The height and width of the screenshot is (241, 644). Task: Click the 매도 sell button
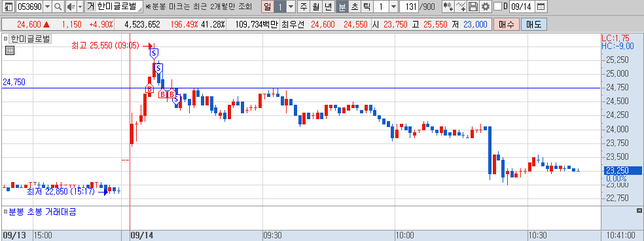pyautogui.click(x=533, y=24)
